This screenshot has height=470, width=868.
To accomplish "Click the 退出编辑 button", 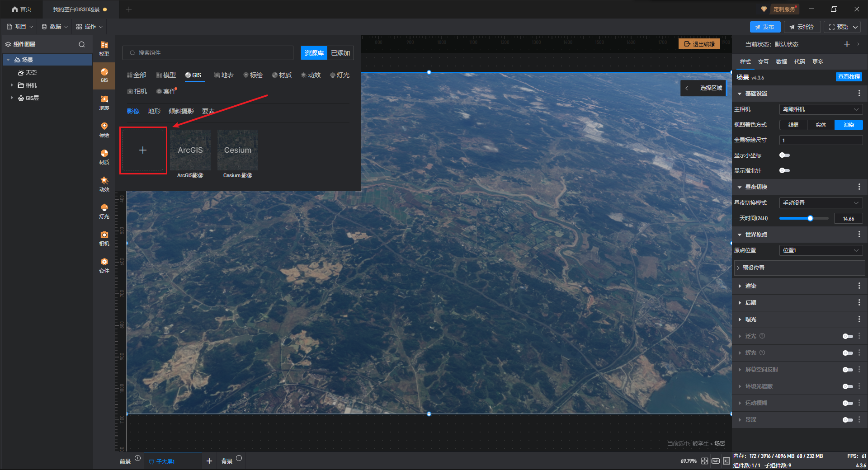I will (699, 44).
